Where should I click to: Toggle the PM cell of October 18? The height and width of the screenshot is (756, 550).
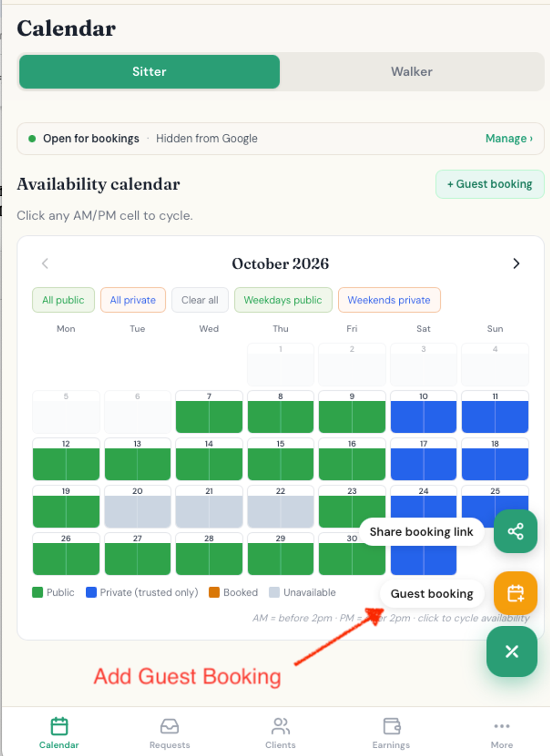click(511, 464)
